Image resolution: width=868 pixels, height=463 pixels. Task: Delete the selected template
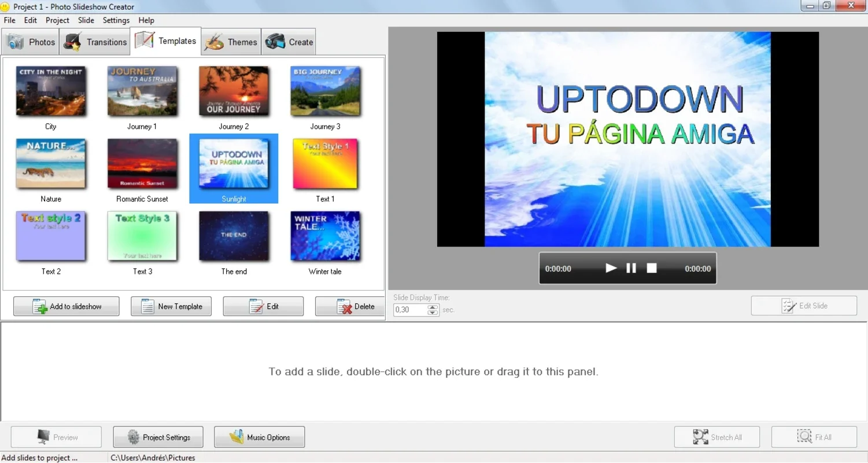350,306
